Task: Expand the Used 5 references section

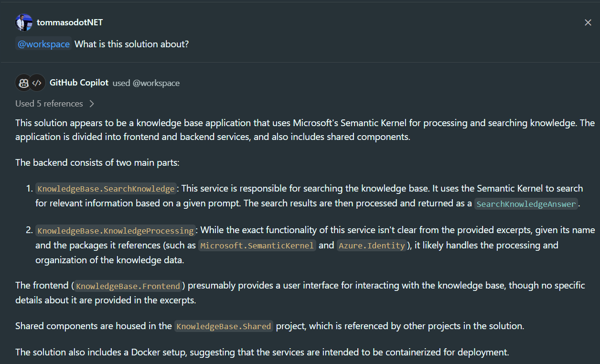Action: tap(49, 103)
